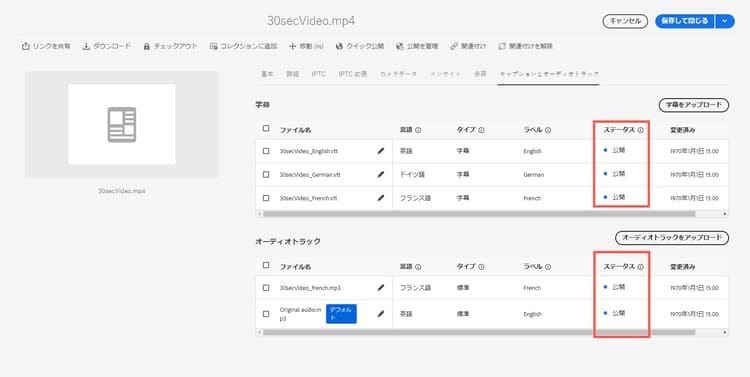The width and height of the screenshot is (750, 377).
Task: Click subtitles table ラベル column info icon
Action: 548,130
